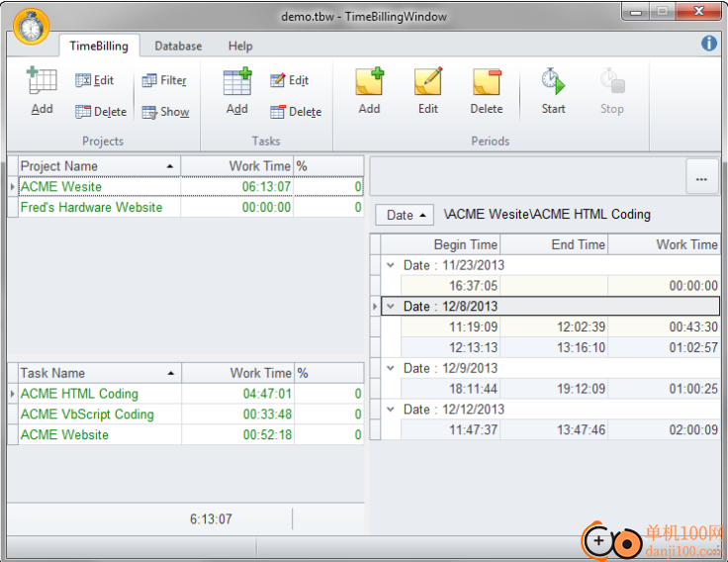Select the period beginning at 18:11:44
This screenshot has height=562, width=728.
561,389
